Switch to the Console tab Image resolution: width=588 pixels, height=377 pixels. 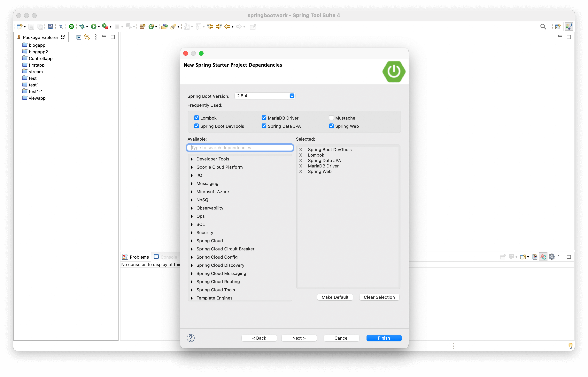point(166,257)
